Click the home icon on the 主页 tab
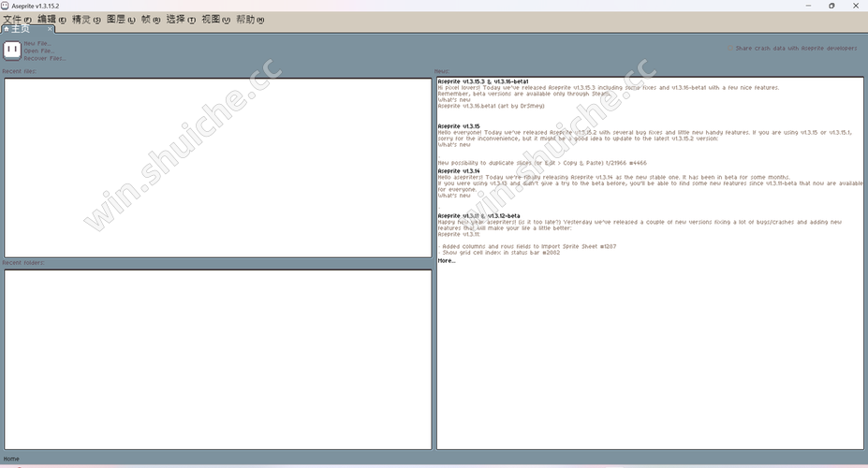Viewport: 868px width, 468px height. pos(7,29)
